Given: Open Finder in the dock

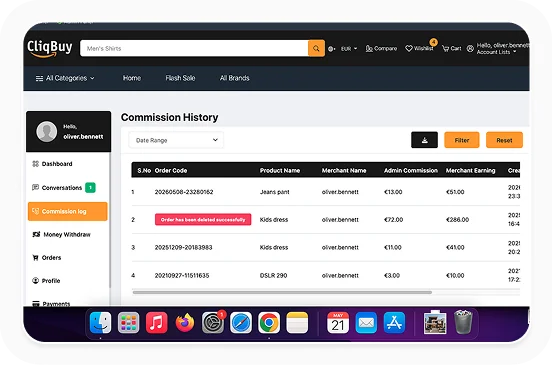Looking at the screenshot, I should 100,322.
